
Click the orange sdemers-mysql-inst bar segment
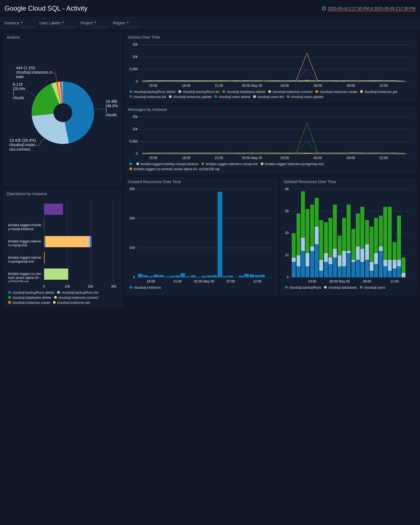pyautogui.click(x=67, y=242)
